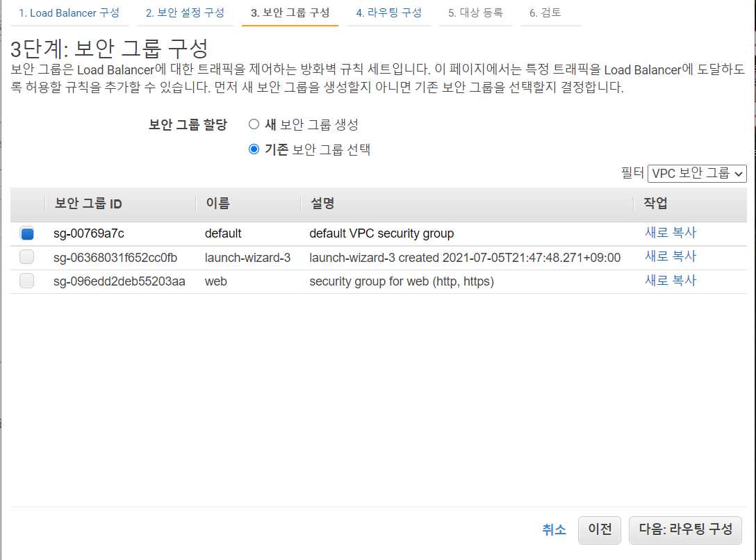Click the name cell 'default'
Screen dimensions: 756x560
[x=223, y=233]
